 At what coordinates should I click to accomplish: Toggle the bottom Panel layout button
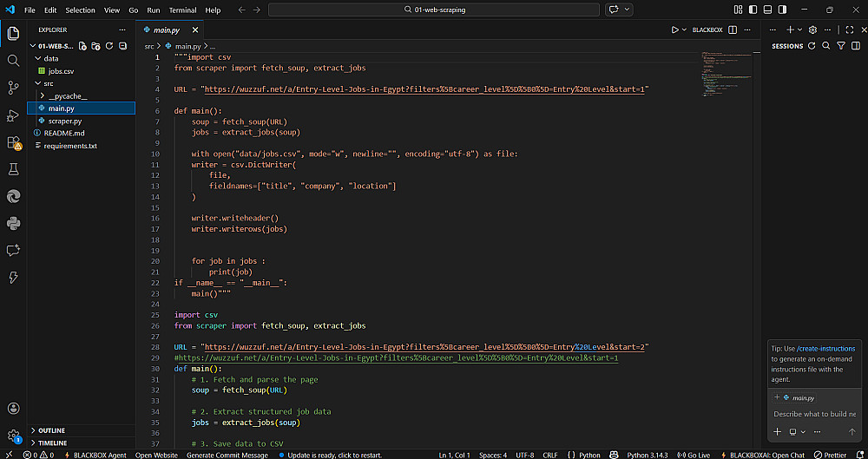(766, 10)
